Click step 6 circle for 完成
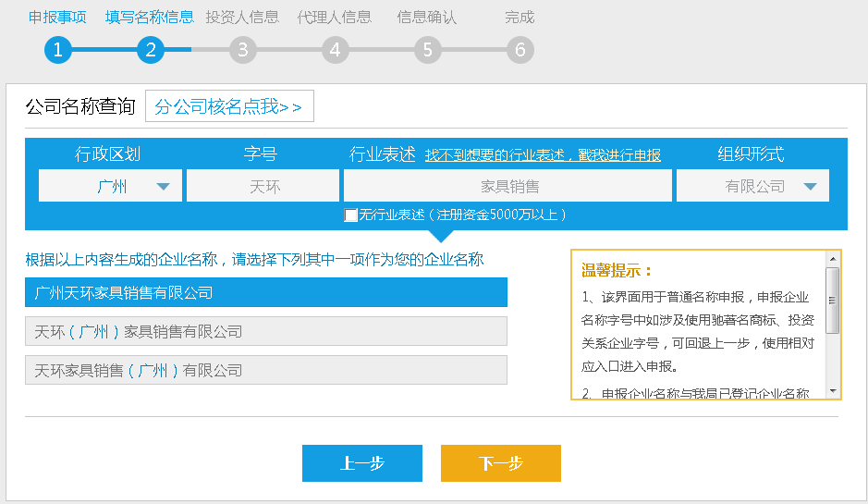Viewport: 868px width, 504px height. (520, 50)
